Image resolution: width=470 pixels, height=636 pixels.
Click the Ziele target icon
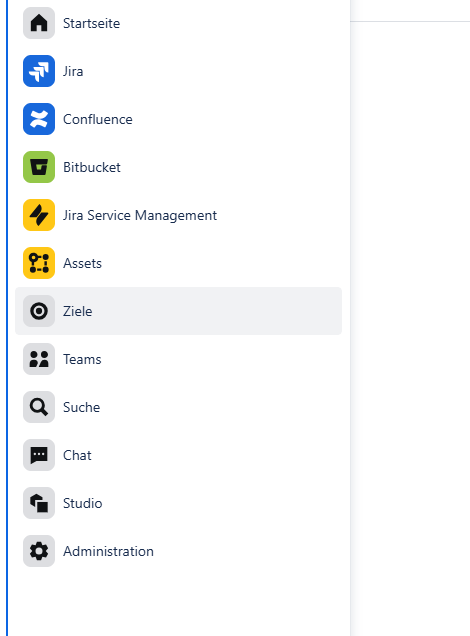click(x=39, y=311)
